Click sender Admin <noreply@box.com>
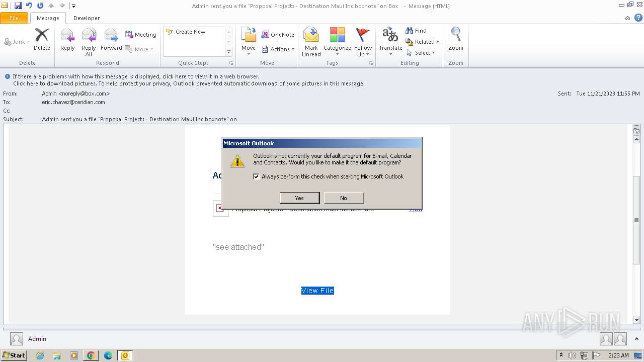This screenshot has width=644, height=362. click(76, 94)
